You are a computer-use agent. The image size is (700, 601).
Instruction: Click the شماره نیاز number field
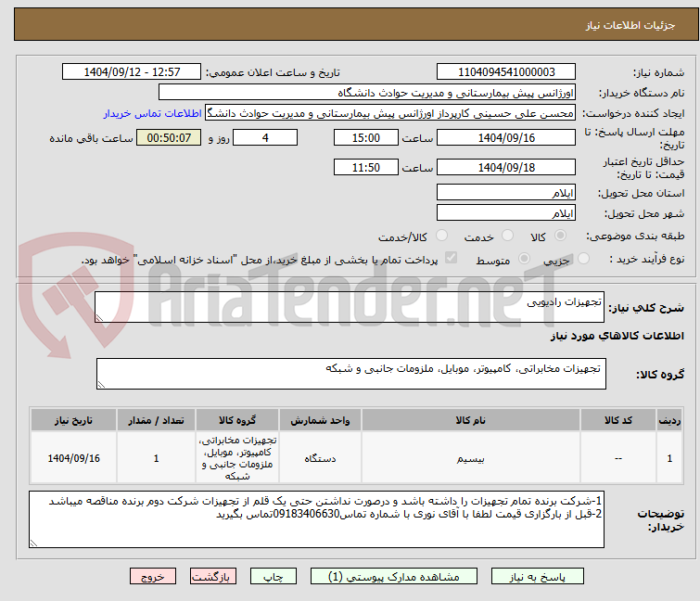(x=506, y=72)
